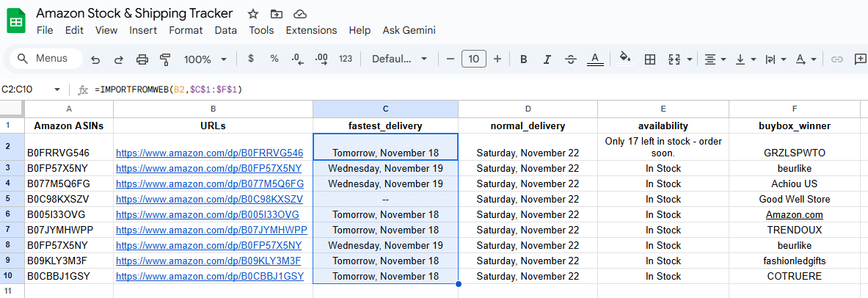Select the paint format tool
Viewport: 868px width, 298px height.
[165, 59]
